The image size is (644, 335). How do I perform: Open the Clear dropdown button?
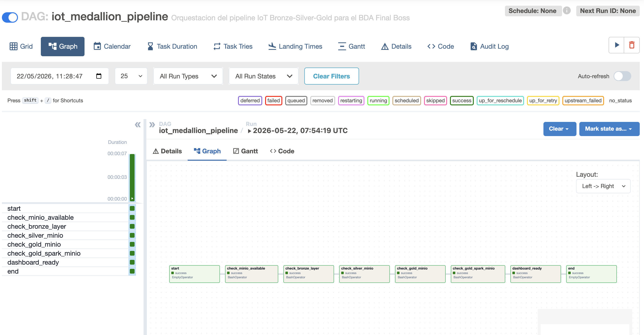(559, 129)
